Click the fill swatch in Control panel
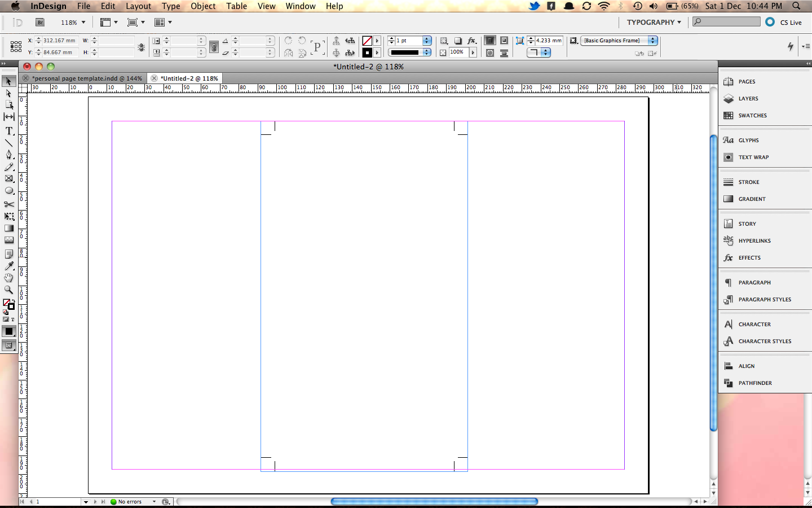Image resolution: width=812 pixels, height=508 pixels. 367,41
